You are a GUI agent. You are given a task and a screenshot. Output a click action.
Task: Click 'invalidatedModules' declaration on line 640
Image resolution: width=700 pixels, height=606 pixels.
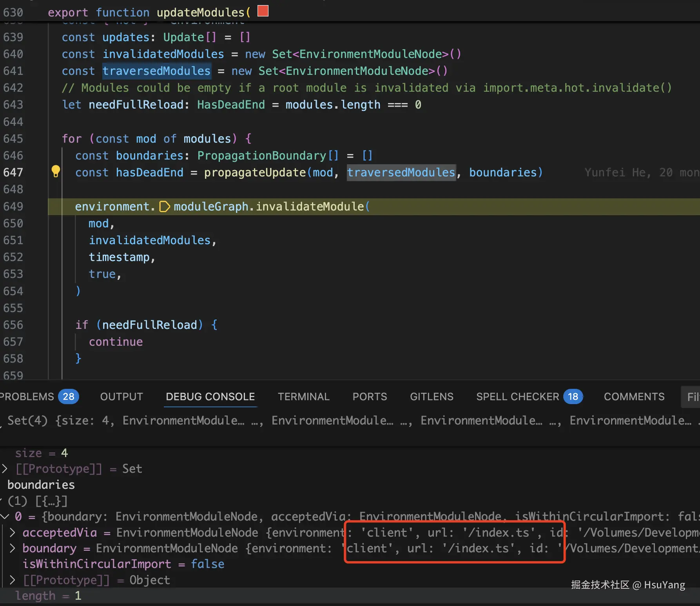pos(163,54)
